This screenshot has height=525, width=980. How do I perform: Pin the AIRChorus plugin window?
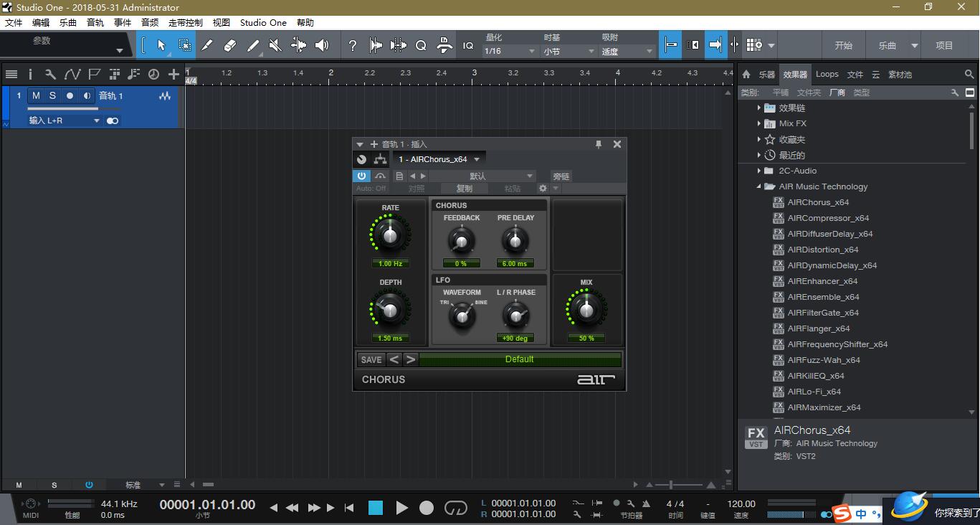pos(599,144)
